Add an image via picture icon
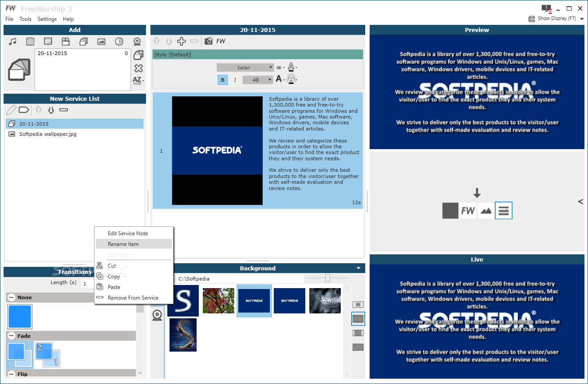Viewport: 588px width, 384px height. coord(101,41)
